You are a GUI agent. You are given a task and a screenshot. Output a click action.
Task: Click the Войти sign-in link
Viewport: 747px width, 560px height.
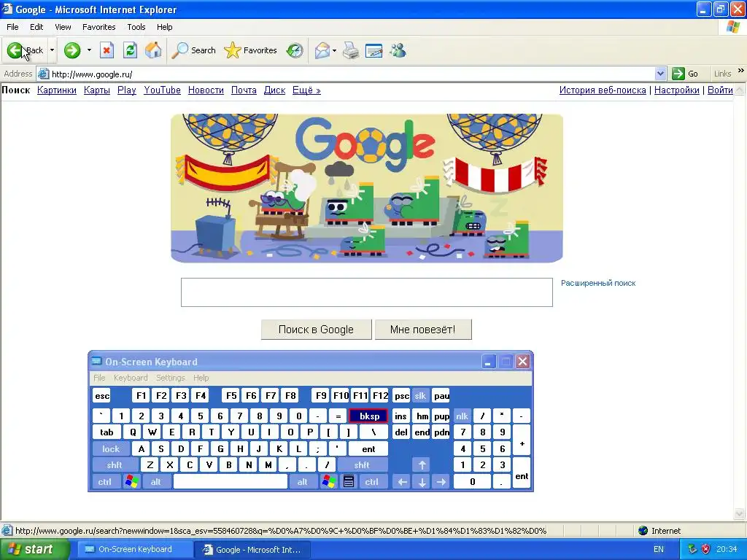720,90
